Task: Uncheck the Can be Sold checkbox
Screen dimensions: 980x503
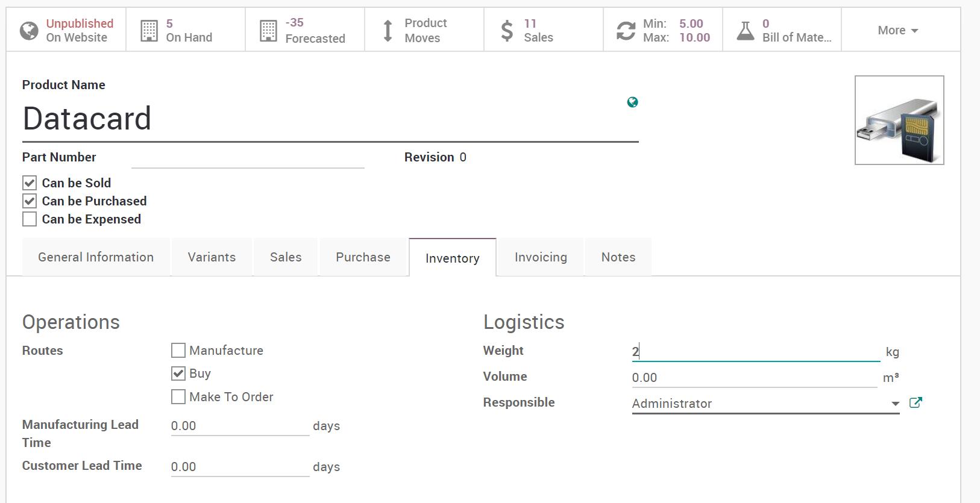Action: [x=30, y=183]
